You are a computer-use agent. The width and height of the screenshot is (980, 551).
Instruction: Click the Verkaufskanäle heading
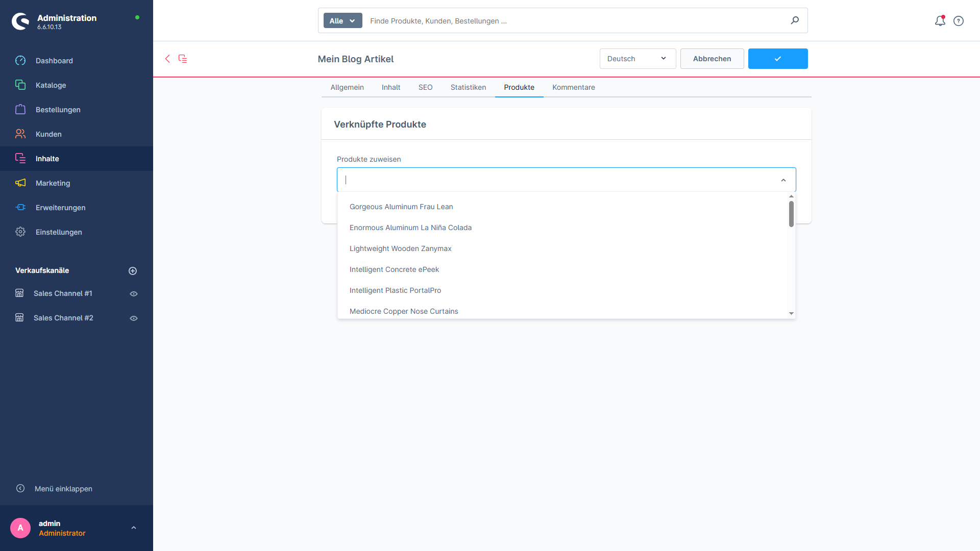pos(42,270)
